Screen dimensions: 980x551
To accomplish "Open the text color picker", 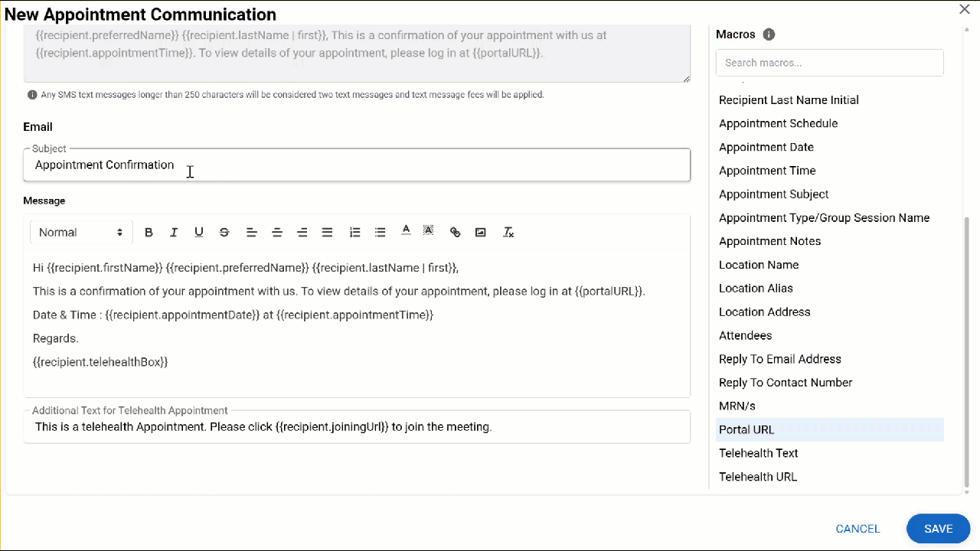I will coord(406,231).
